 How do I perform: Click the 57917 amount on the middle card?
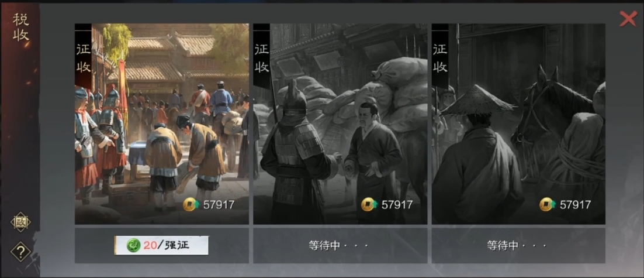point(397,205)
